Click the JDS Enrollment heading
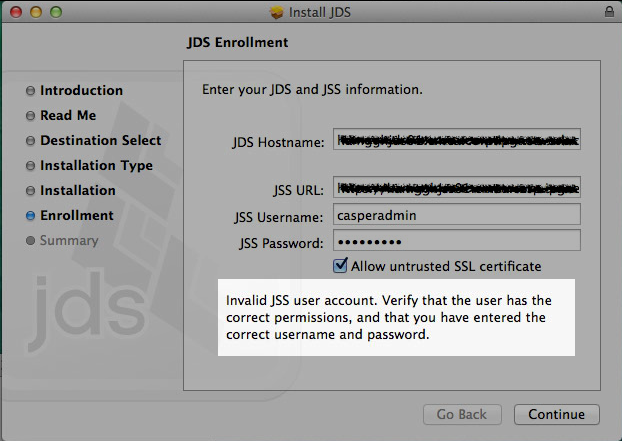 point(238,42)
